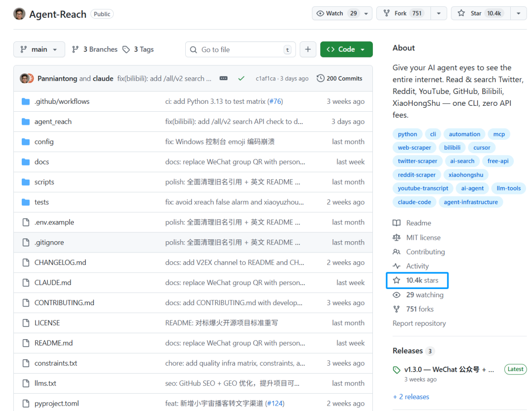Open the 3 Branches list

tap(95, 49)
